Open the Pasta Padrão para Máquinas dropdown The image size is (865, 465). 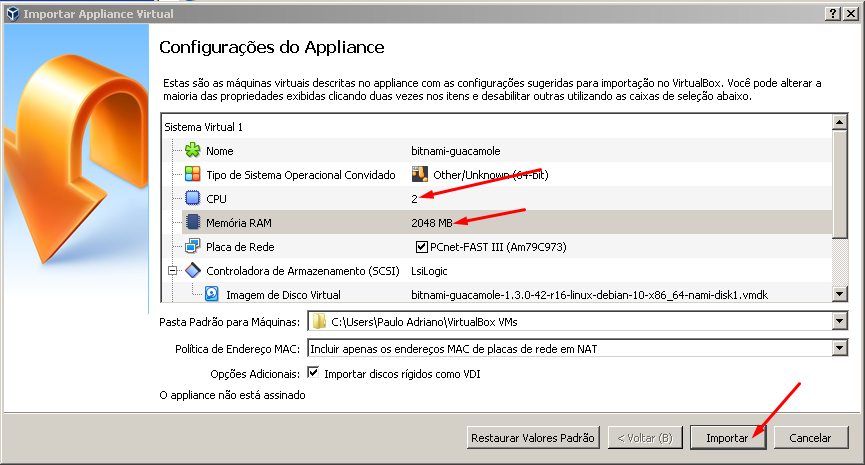click(839, 321)
